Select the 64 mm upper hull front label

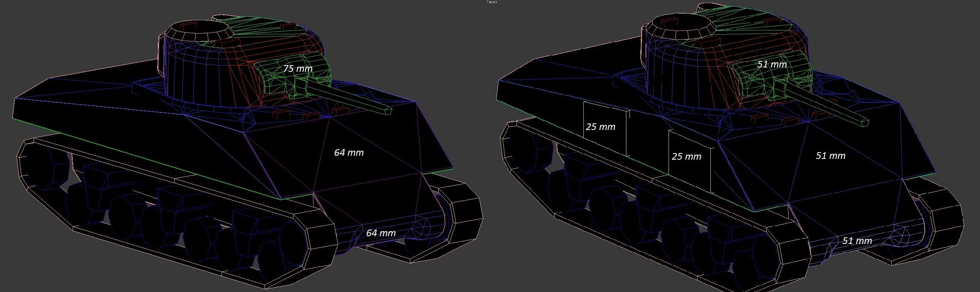[349, 153]
